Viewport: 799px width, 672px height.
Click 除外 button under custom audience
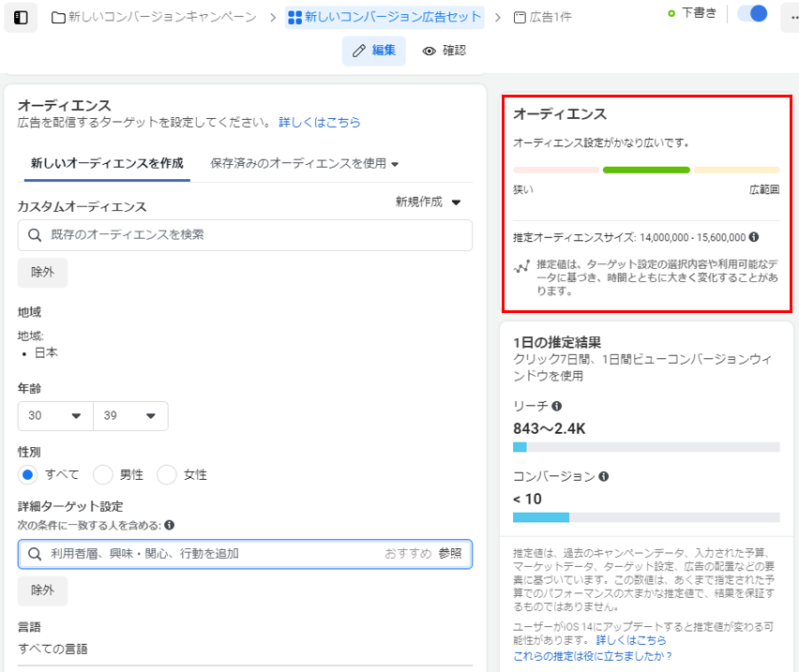[42, 273]
